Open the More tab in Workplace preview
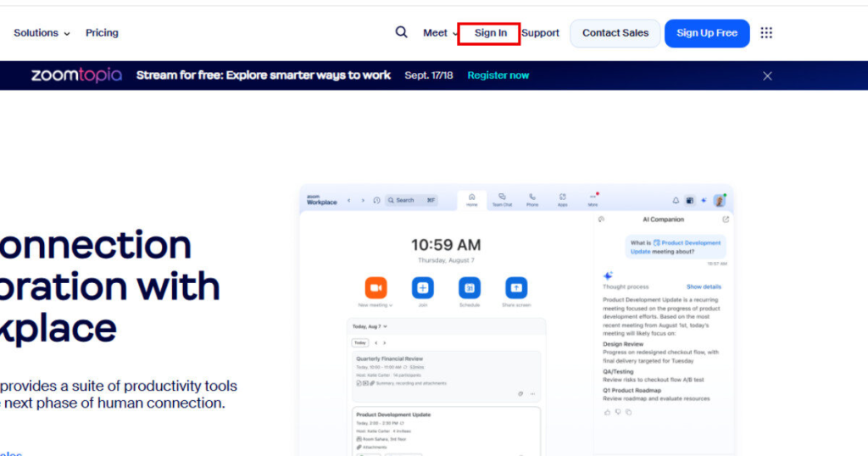This screenshot has height=456, width=868. (x=593, y=200)
